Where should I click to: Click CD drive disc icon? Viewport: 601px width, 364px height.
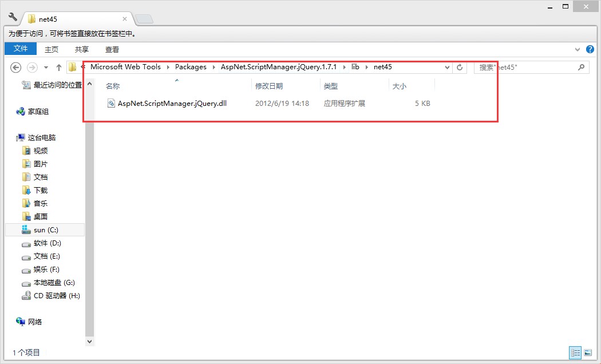pyautogui.click(x=26, y=295)
